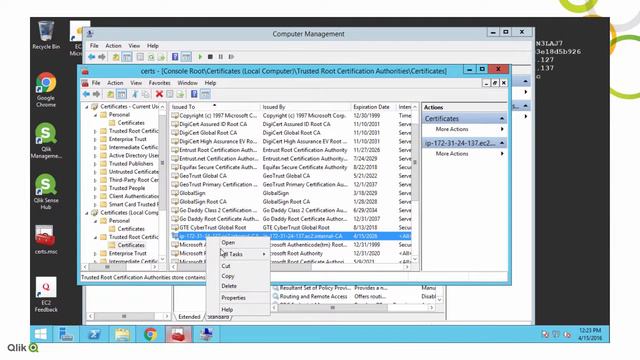Open certs.msc desktop icon
The height and width of the screenshot is (360, 640).
(x=46, y=240)
